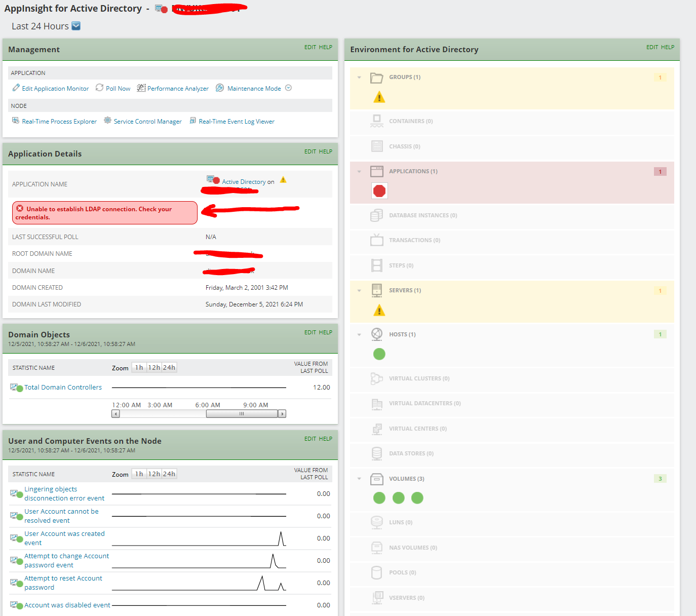Click EDIT in the User and Computer Events header
Screen dimensions: 696x616
click(310, 439)
